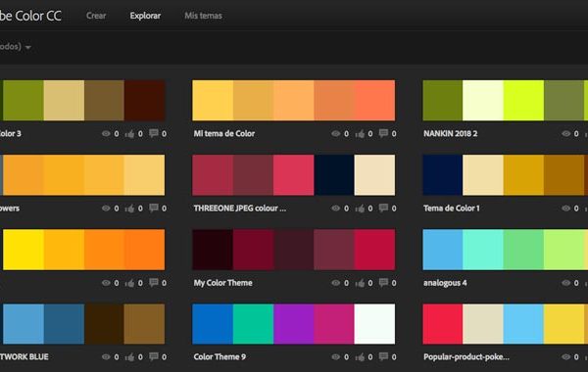Screen dimensions: 588x372
Task: Open the analogous 4 theme title
Action: click(x=445, y=283)
